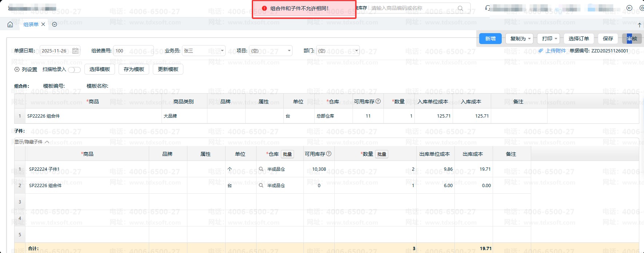The width and height of the screenshot is (644, 253).
Task: Click the calendar icon in 单据日期 field
Action: [75, 51]
